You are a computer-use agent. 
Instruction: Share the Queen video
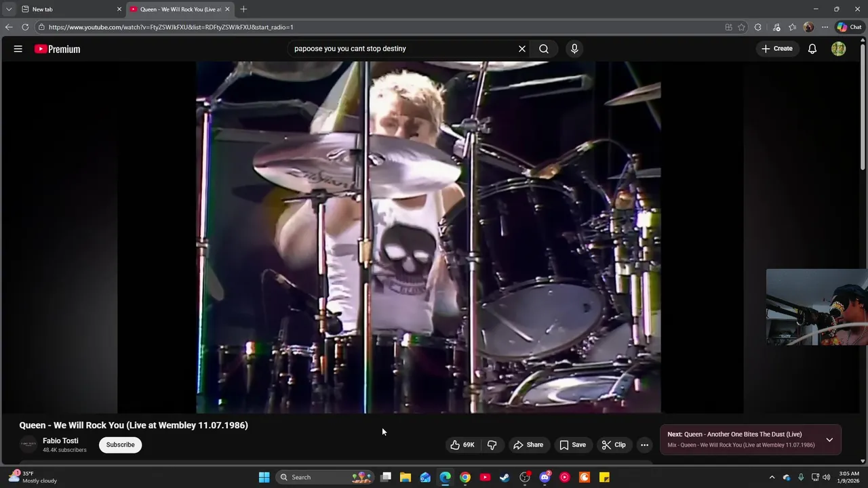tap(528, 445)
